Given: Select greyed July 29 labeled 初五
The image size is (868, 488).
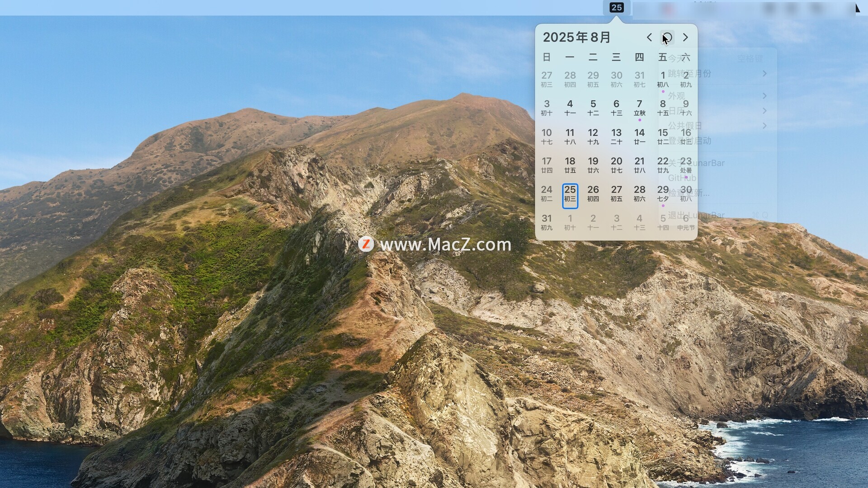Looking at the screenshot, I should (x=593, y=80).
